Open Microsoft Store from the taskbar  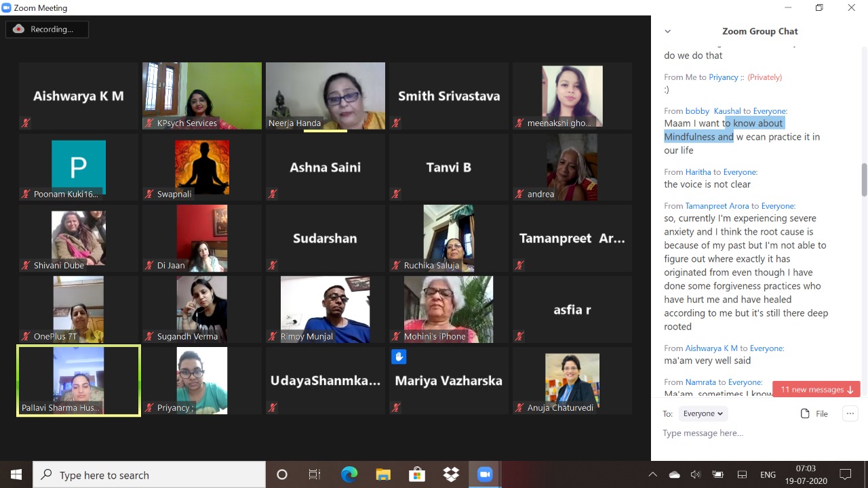pyautogui.click(x=417, y=474)
